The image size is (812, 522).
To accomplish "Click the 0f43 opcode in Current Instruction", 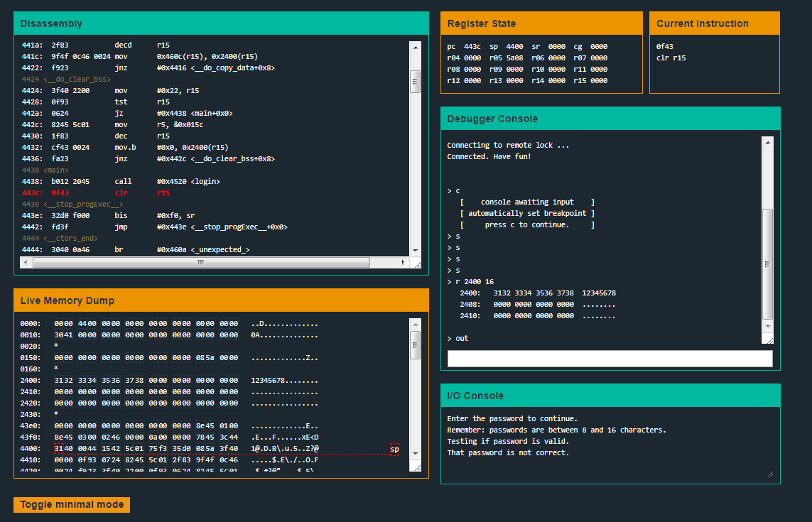I will pos(664,47).
